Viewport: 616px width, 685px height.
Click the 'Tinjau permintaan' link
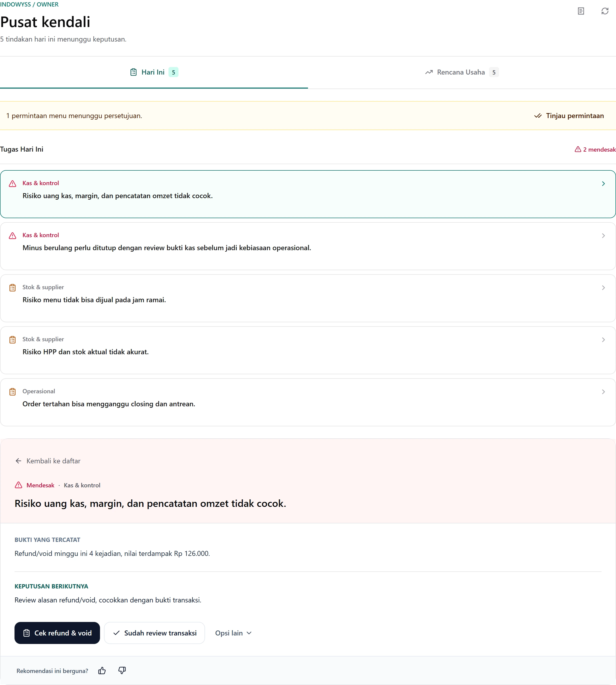click(568, 116)
